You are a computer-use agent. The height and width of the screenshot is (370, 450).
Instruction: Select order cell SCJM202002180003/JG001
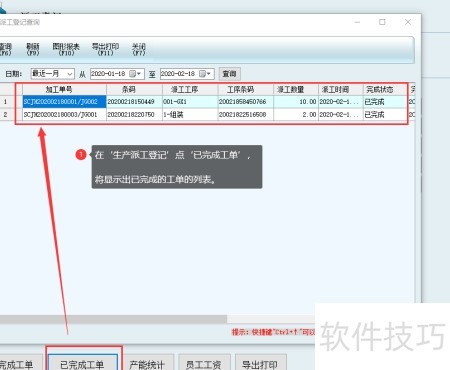pos(64,115)
